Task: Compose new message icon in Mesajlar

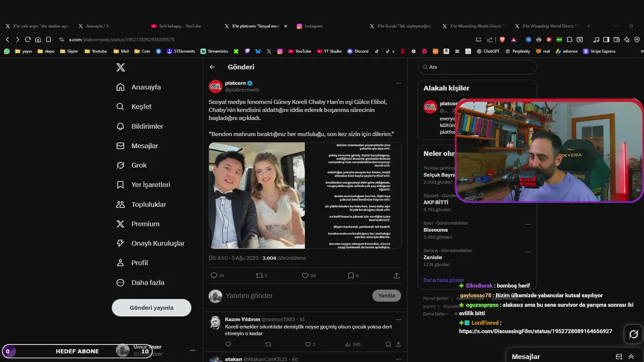Action: (x=619, y=356)
